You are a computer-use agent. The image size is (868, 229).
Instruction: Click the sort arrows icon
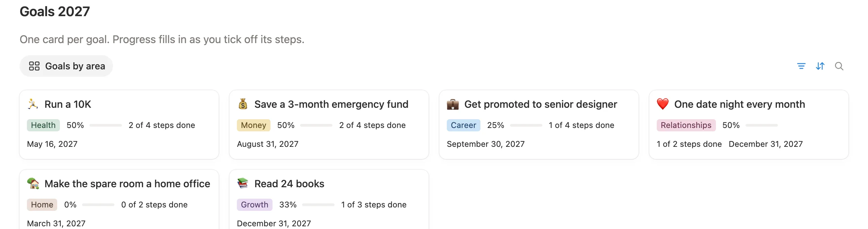tap(820, 66)
